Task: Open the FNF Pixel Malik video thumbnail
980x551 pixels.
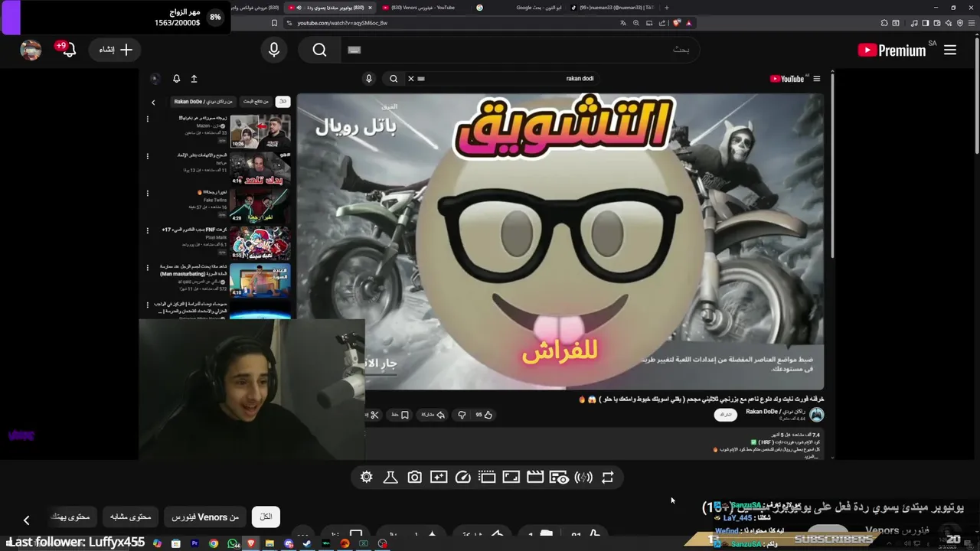Action: click(x=260, y=243)
